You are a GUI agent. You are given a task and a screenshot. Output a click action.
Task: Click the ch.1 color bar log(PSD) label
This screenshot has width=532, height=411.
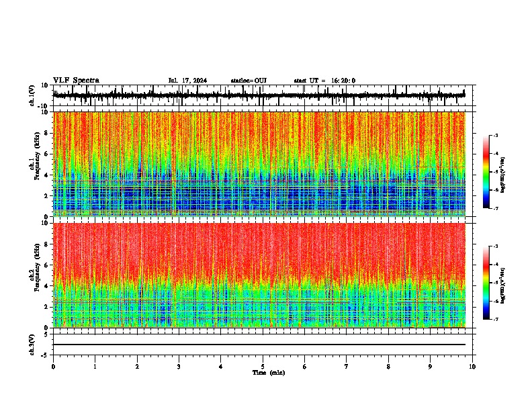502,175
